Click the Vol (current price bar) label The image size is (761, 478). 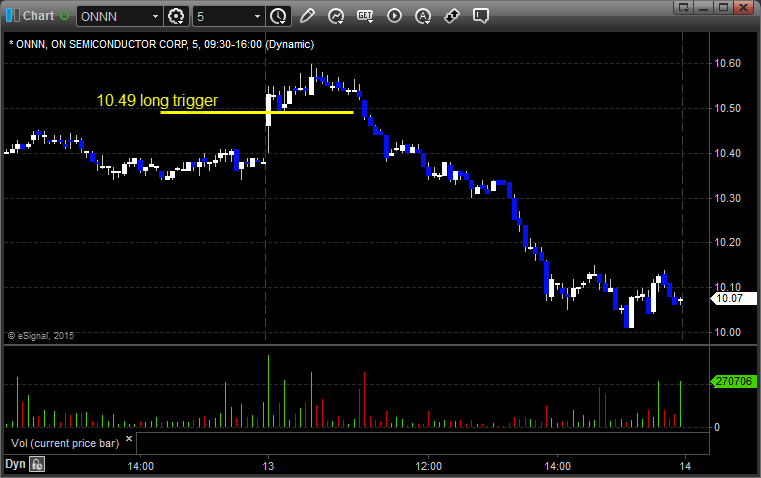click(65, 443)
